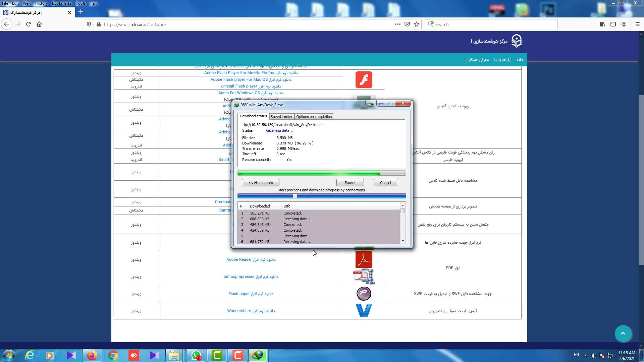The image size is (644, 362).
Task: Open Firefox library icon in toolbar
Action: pyautogui.click(x=602, y=24)
